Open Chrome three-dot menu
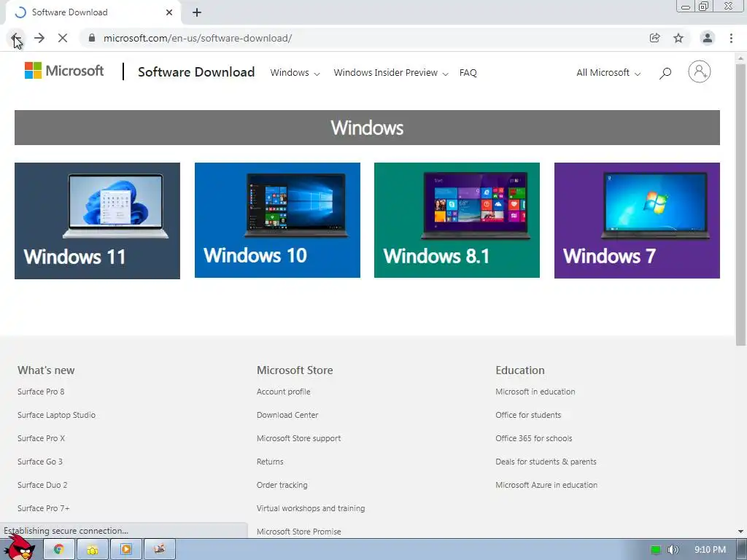The height and width of the screenshot is (560, 747). coord(731,38)
